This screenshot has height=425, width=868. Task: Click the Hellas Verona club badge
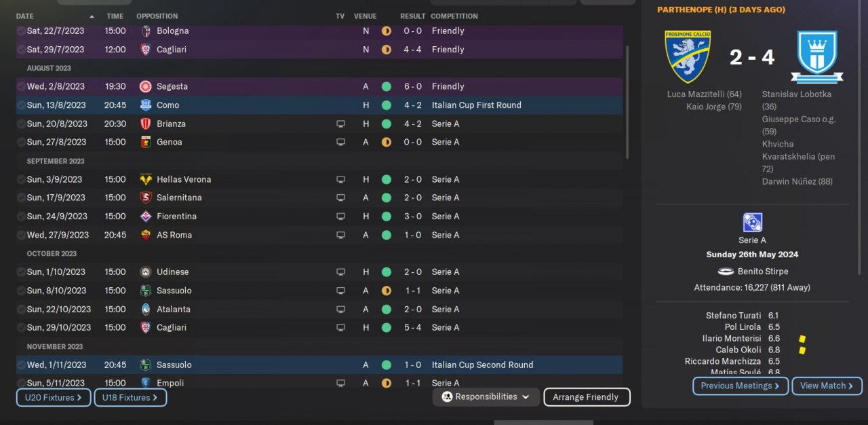145,179
